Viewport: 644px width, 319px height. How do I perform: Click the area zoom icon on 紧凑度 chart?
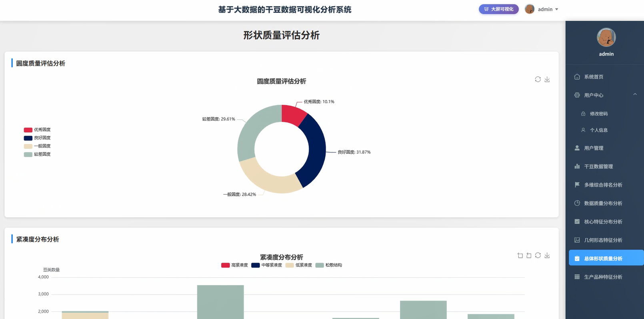pos(520,255)
